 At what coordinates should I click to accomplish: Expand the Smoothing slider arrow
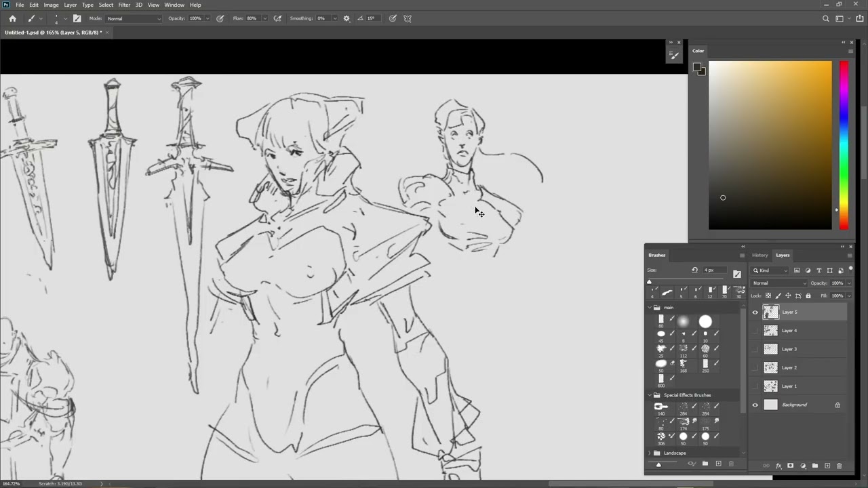tap(335, 18)
